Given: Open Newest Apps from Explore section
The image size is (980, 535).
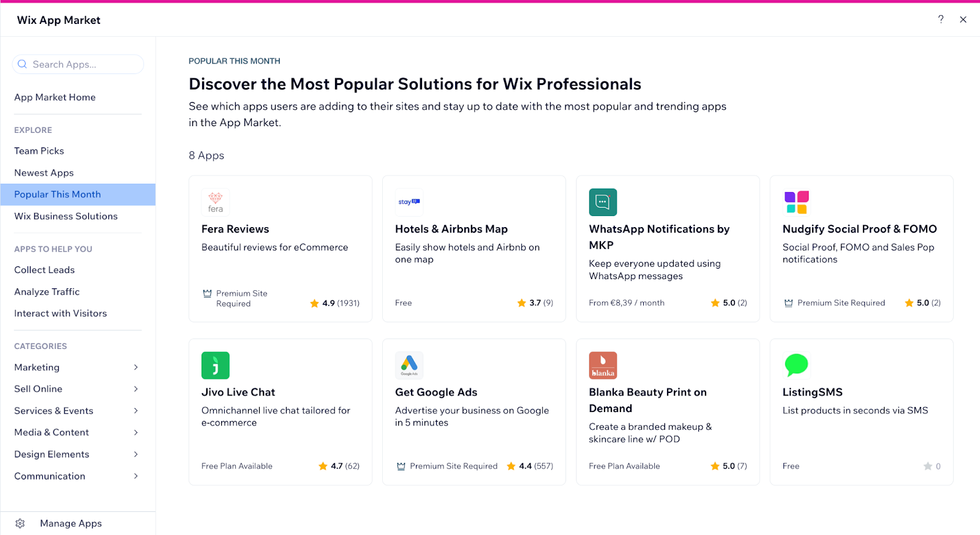Looking at the screenshot, I should [44, 173].
